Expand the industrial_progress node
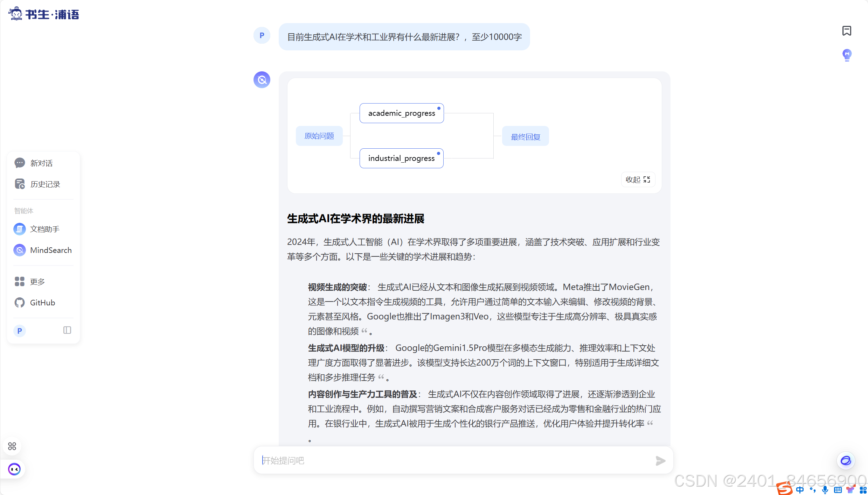868x495 pixels. click(401, 158)
